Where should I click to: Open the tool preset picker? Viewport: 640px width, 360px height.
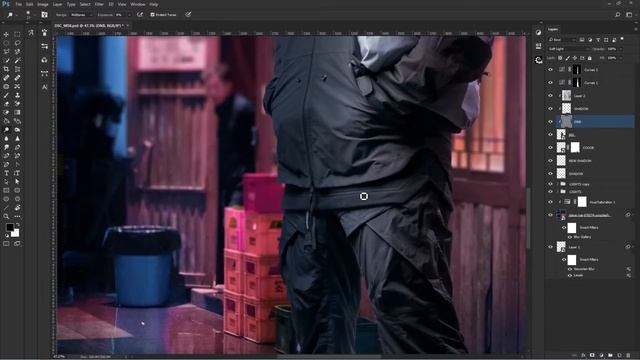pos(11,15)
